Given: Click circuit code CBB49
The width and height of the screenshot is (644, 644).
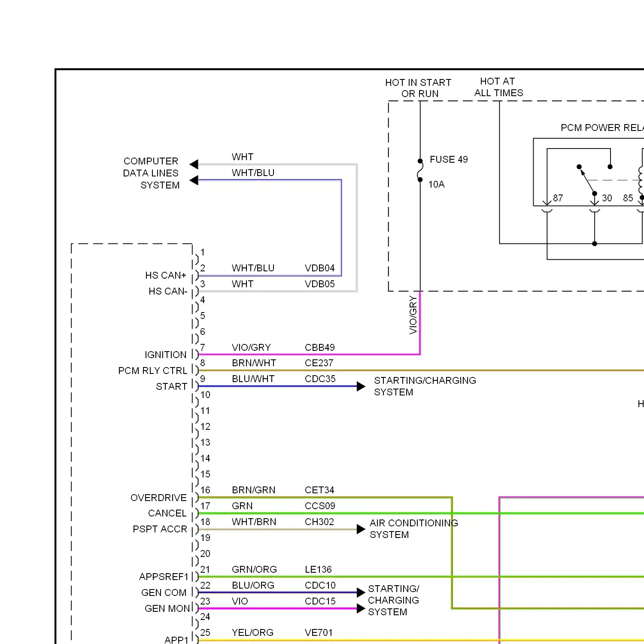Looking at the screenshot, I should (x=319, y=347).
